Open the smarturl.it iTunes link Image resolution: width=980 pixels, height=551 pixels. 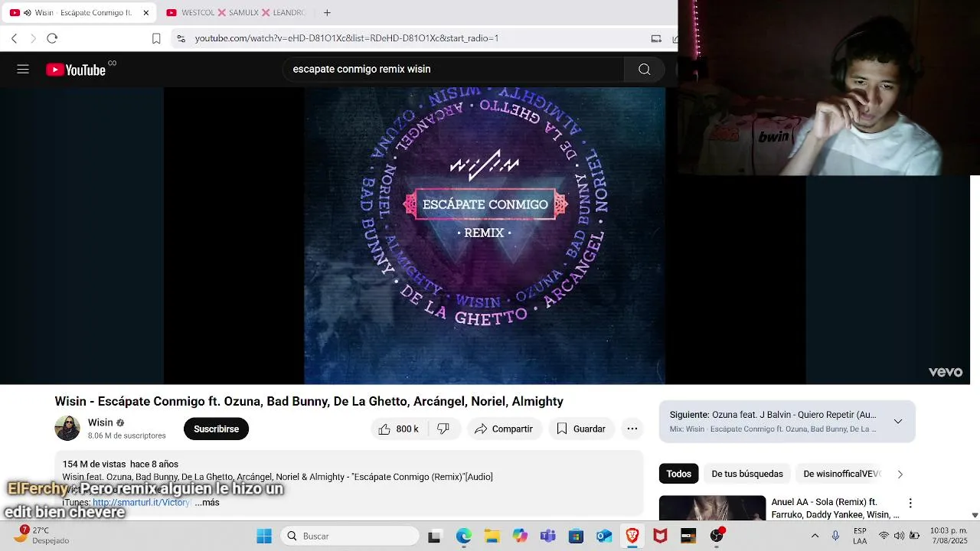click(x=142, y=503)
